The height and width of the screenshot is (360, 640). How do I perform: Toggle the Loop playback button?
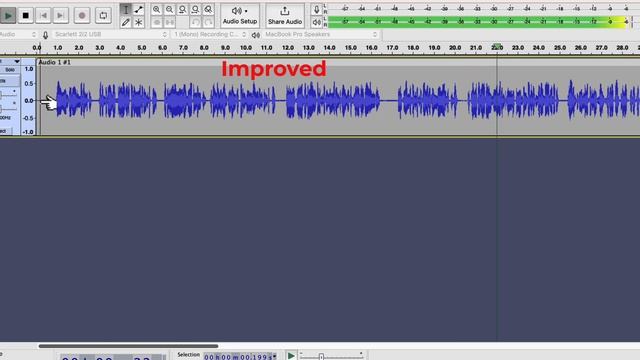[x=103, y=16]
